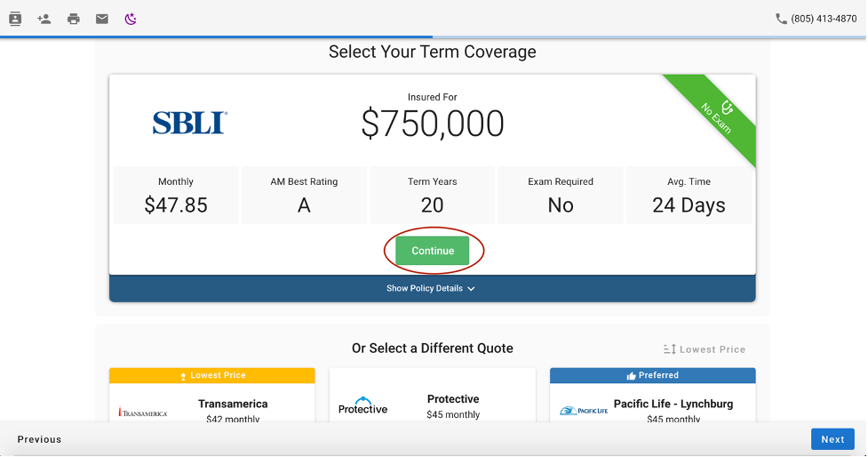Click the Protective logo
Screen dimensions: 868x457
pos(362,405)
